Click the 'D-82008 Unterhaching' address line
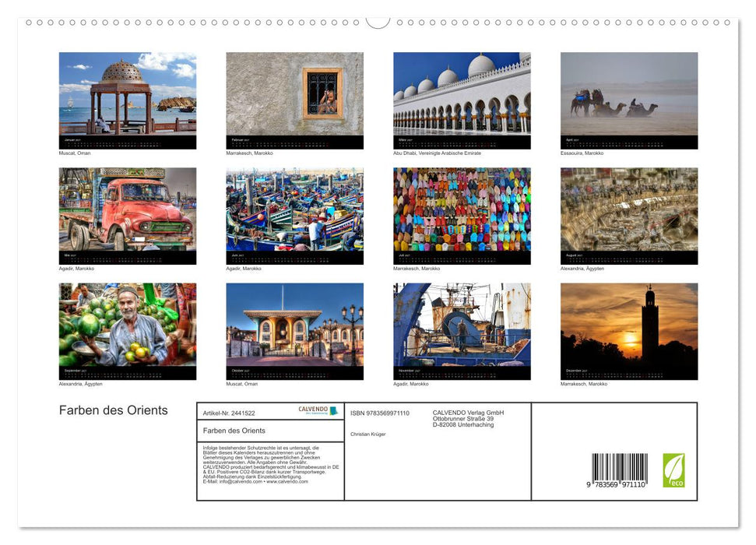Image resolution: width=756 pixels, height=545 pixels. click(462, 425)
